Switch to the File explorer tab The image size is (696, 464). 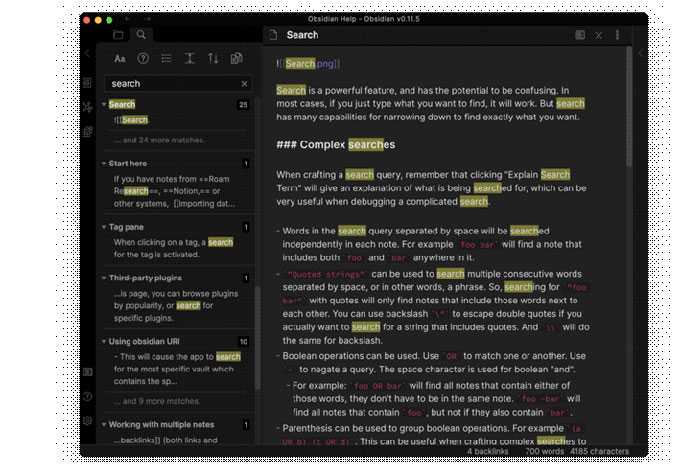tap(117, 35)
